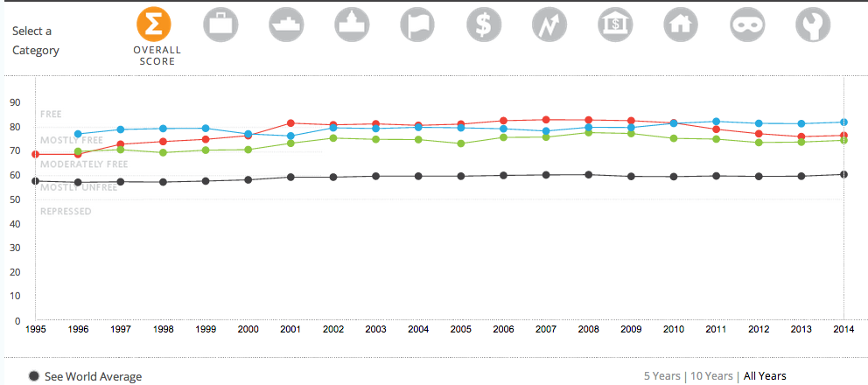This screenshot has height=385, width=868.
Task: Switch chart range to 10 Years
Action: [x=712, y=376]
